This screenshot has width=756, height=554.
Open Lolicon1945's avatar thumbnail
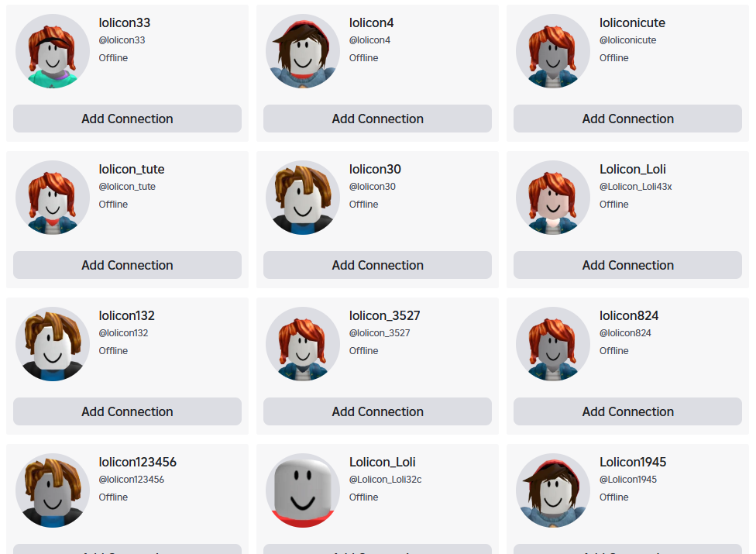point(553,490)
